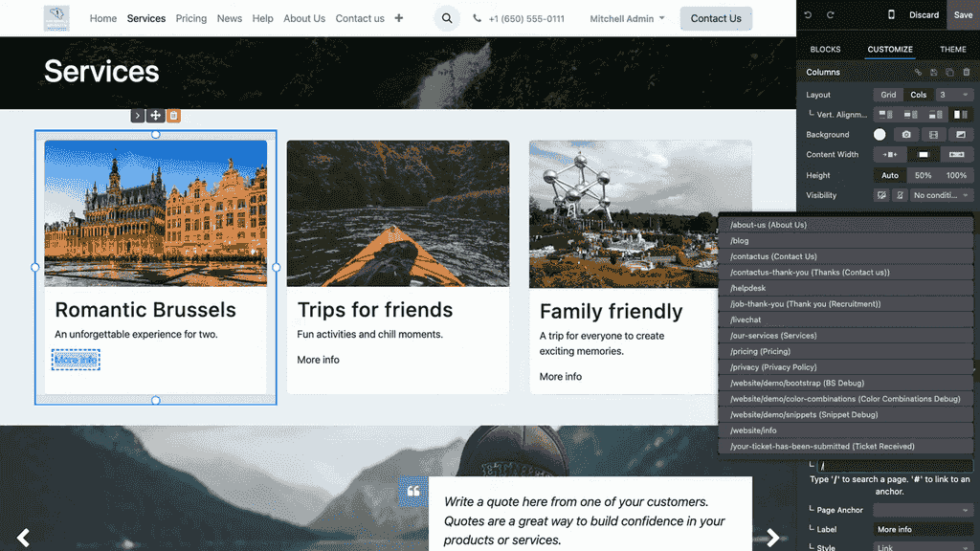Switch to mobile preview icon
980x551 pixels.
(x=891, y=15)
